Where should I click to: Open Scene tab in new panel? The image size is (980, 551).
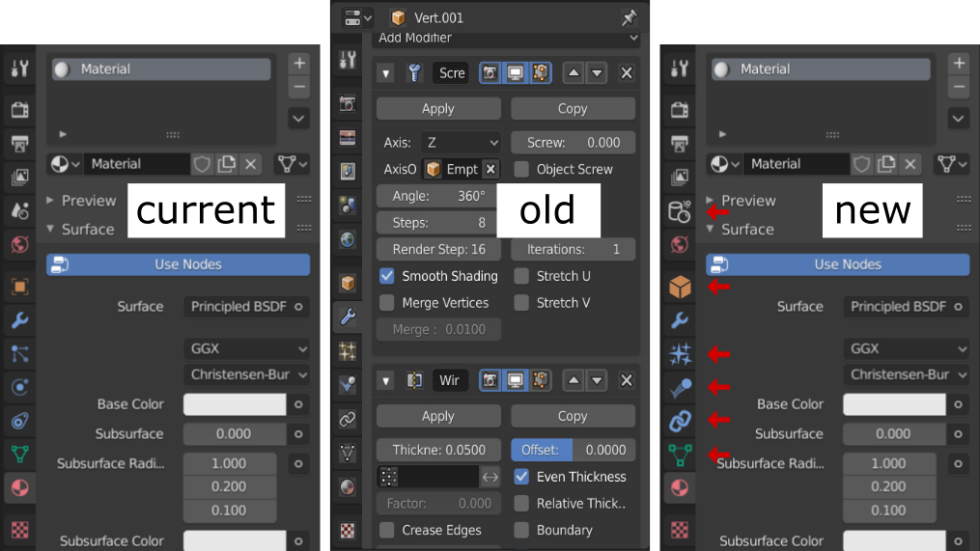680,211
